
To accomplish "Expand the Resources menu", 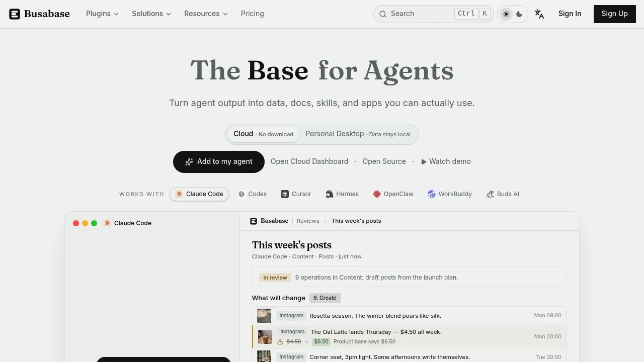I will coord(206,14).
